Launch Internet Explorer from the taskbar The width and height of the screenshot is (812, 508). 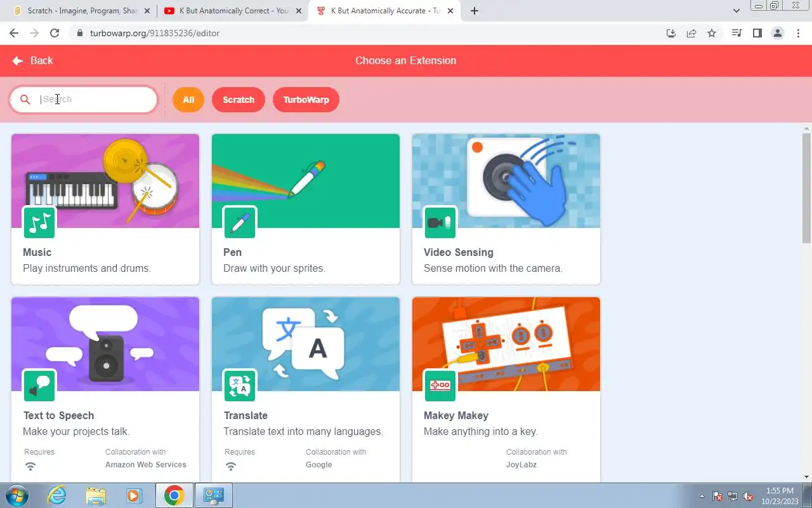tap(57, 495)
